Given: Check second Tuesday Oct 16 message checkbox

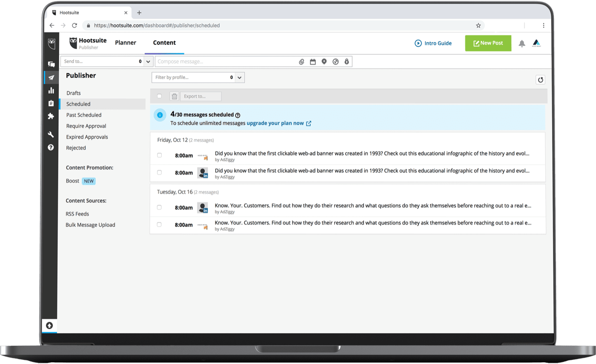Looking at the screenshot, I should click(x=160, y=224).
